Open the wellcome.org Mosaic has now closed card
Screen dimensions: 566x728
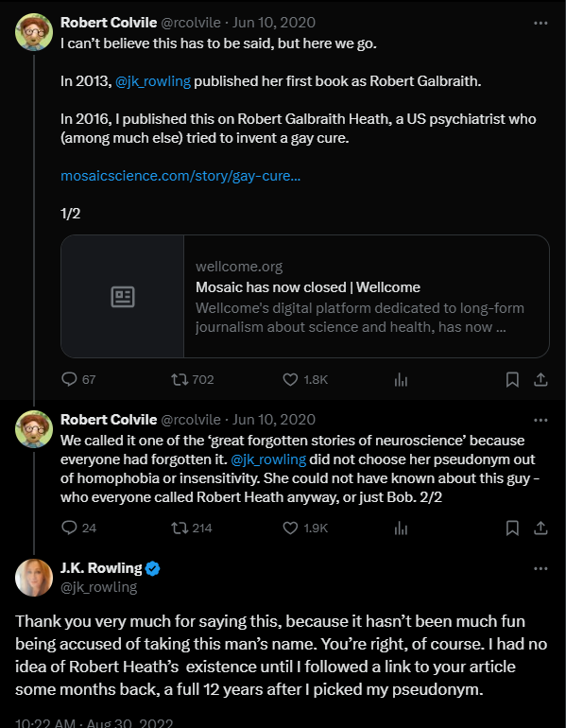point(305,296)
